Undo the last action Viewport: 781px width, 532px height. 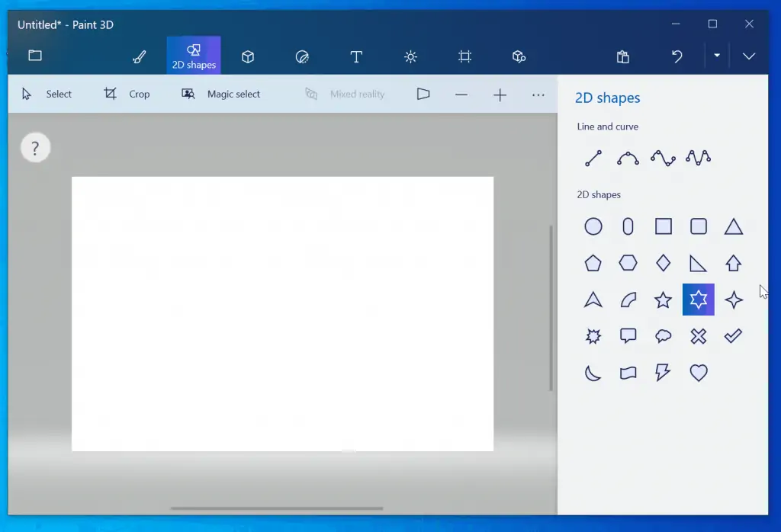point(677,56)
